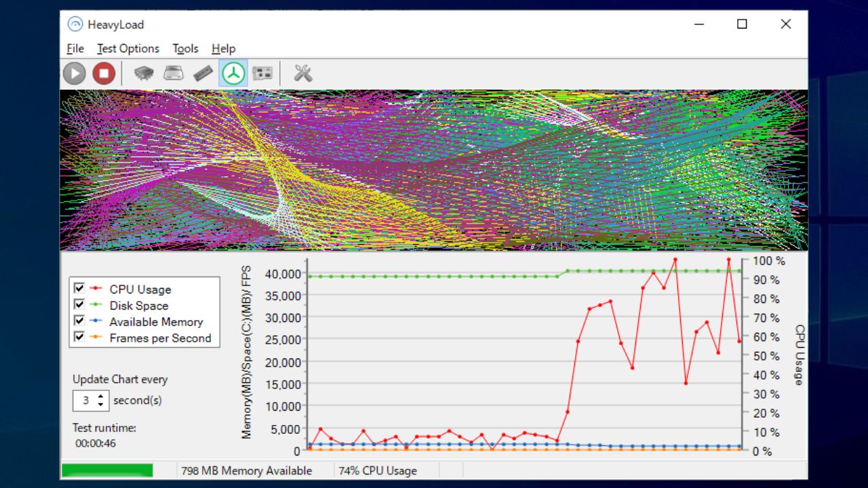Viewport: 868px width, 488px height.
Task: Click the green progress bar in status bar
Action: (107, 470)
